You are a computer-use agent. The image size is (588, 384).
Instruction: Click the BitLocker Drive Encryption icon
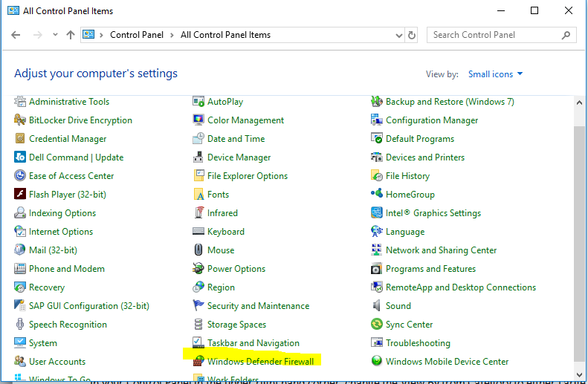[20, 120]
